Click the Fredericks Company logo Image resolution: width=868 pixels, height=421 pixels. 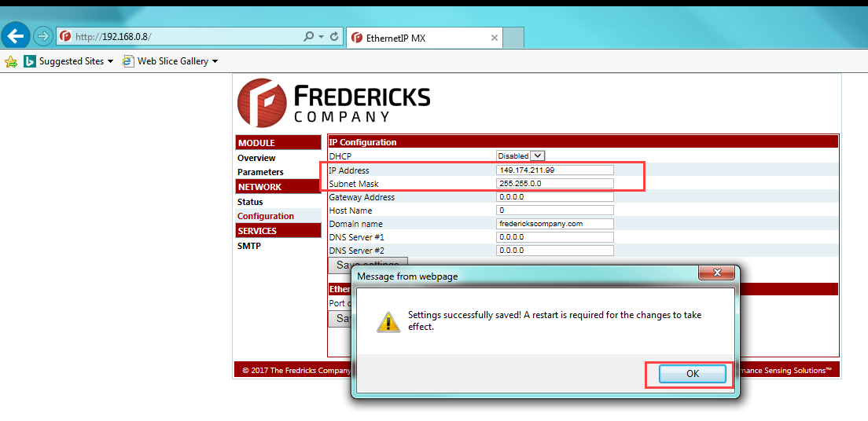click(333, 103)
